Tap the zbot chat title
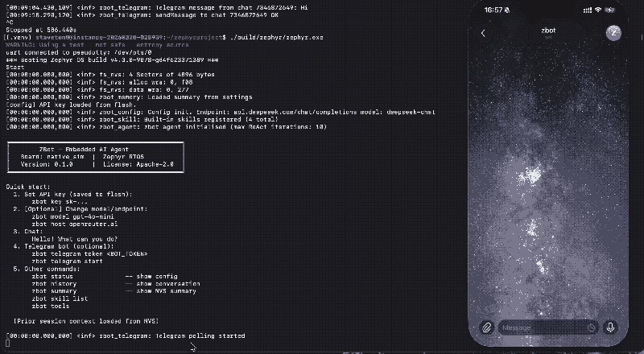Image resolution: width=644 pixels, height=354 pixels. pyautogui.click(x=548, y=31)
